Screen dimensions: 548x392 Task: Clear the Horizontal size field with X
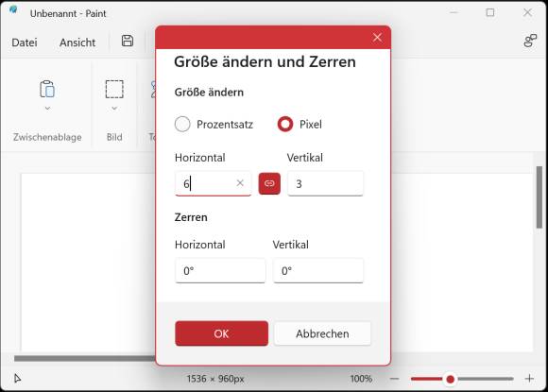pos(240,182)
